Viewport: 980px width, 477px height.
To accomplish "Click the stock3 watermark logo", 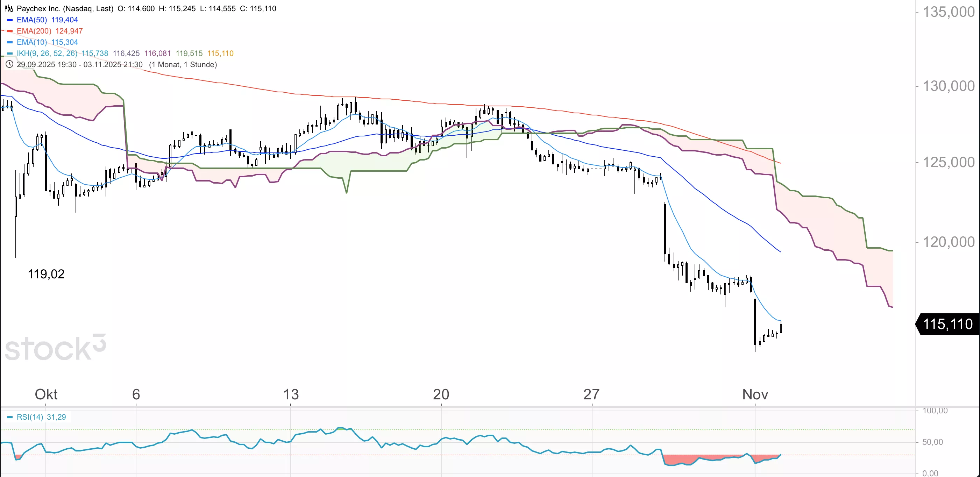I will click(x=56, y=348).
